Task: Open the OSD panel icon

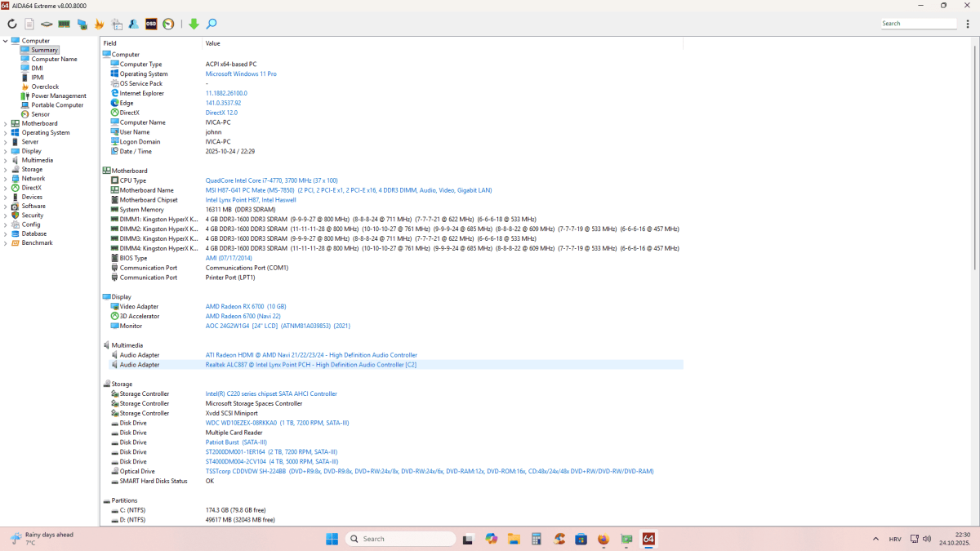Action: 151,24
